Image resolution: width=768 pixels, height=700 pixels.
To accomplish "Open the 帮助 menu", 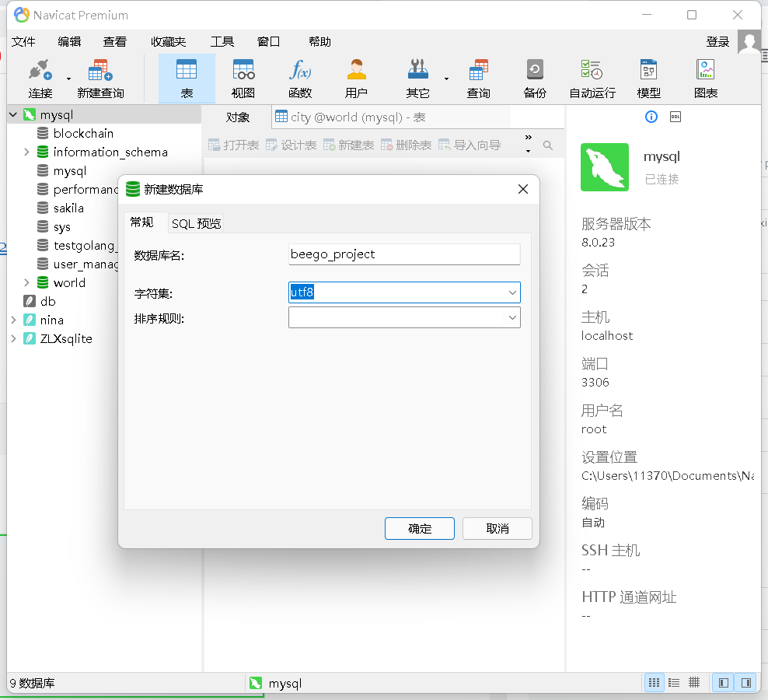I will [x=319, y=42].
